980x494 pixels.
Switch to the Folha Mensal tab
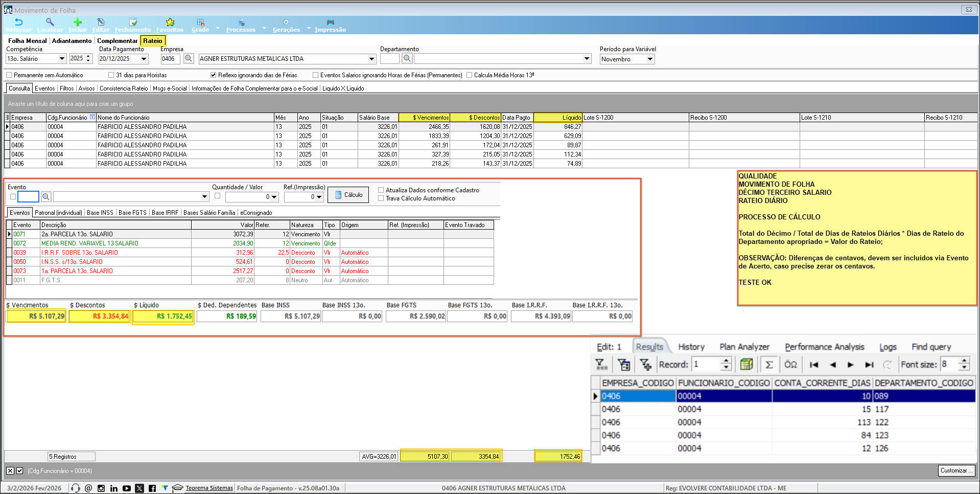[x=27, y=41]
